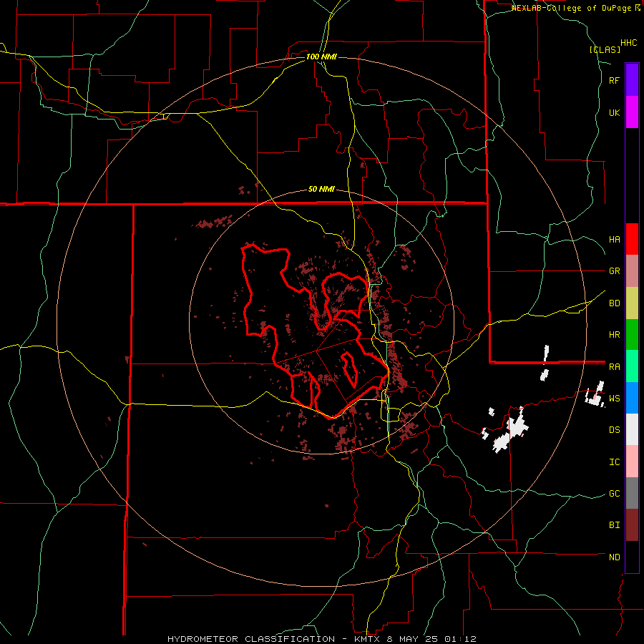
Task: Click the ND legend label
Action: (x=614, y=557)
